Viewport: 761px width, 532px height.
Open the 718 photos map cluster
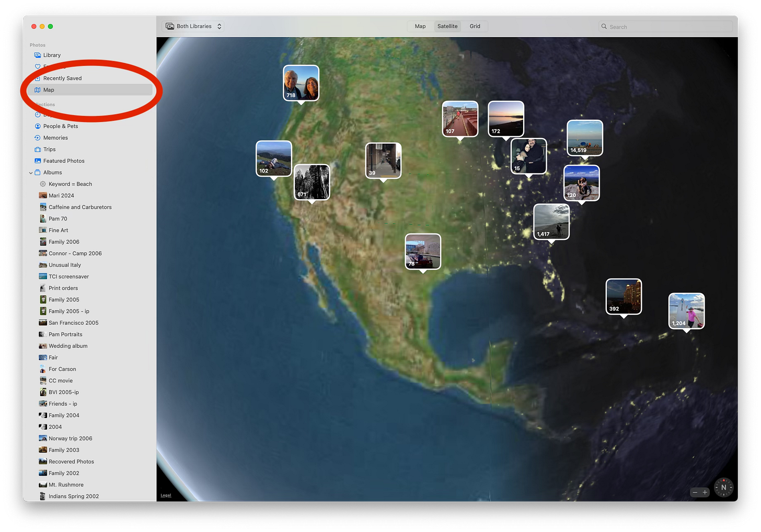coord(301,83)
